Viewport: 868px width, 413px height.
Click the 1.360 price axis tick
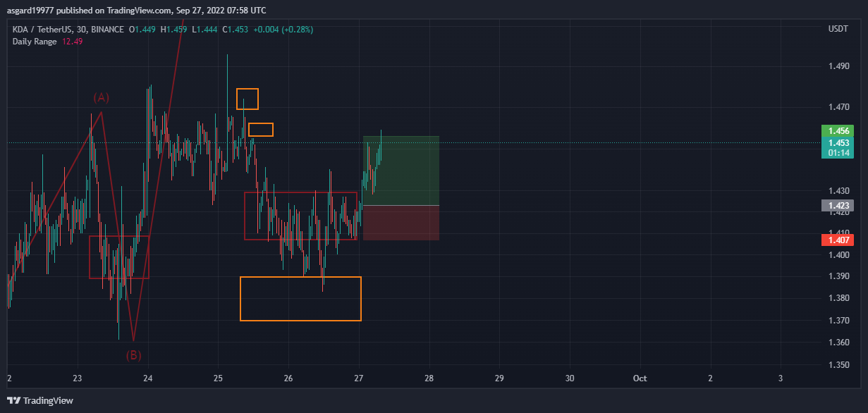point(838,343)
